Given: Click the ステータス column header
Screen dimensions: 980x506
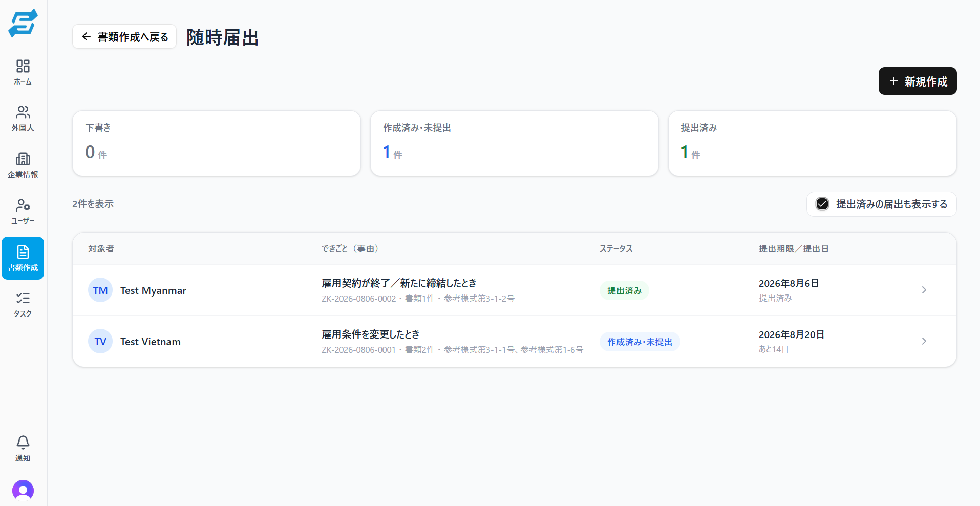Looking at the screenshot, I should point(616,249).
